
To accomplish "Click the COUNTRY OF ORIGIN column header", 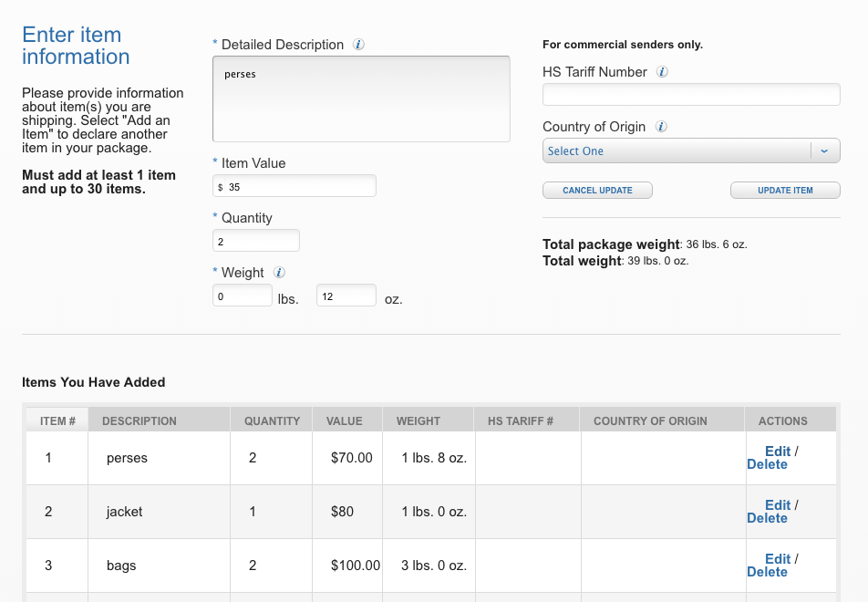I will pyautogui.click(x=662, y=420).
